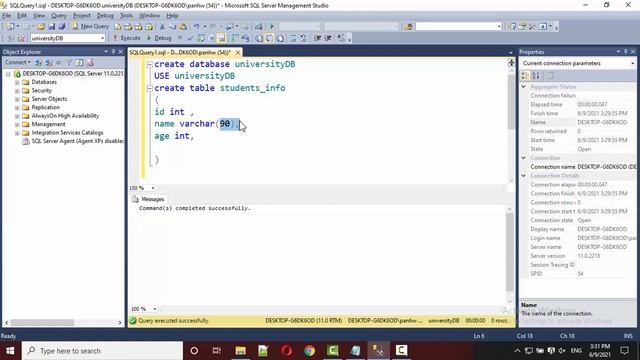Click the Results to Text icon
This screenshot has width=640, height=360.
click(259, 38)
